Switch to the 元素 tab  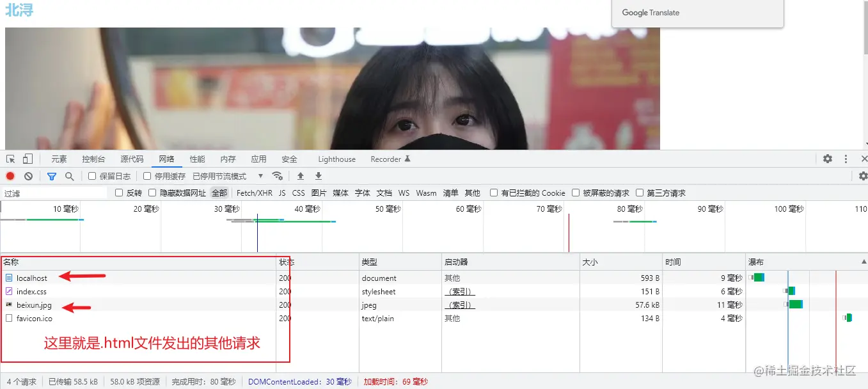[x=59, y=159]
